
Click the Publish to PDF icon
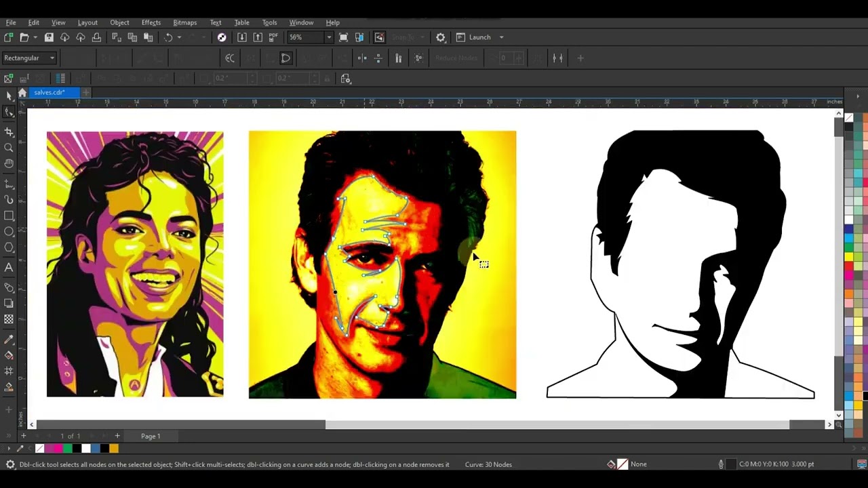[273, 37]
